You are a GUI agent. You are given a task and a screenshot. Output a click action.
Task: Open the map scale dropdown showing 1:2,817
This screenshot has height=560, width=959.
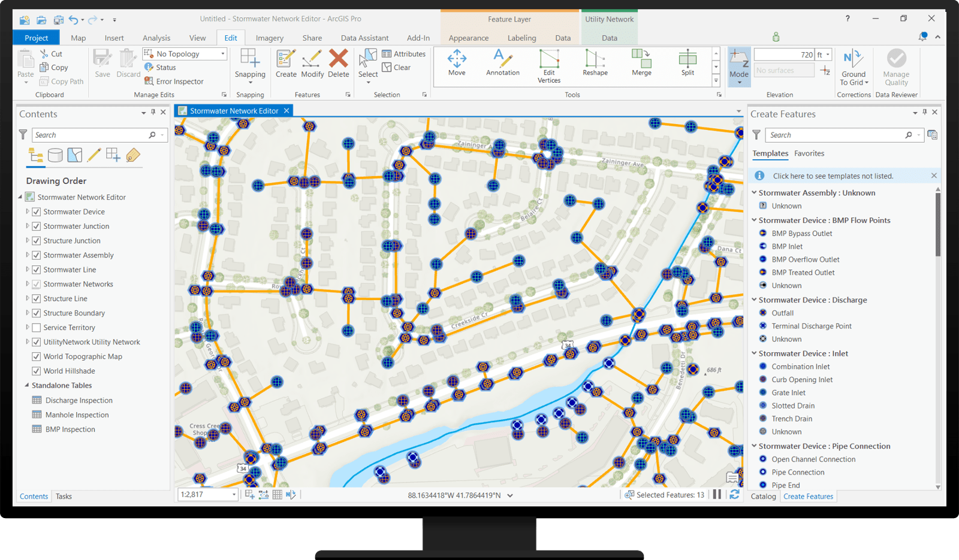(x=233, y=495)
